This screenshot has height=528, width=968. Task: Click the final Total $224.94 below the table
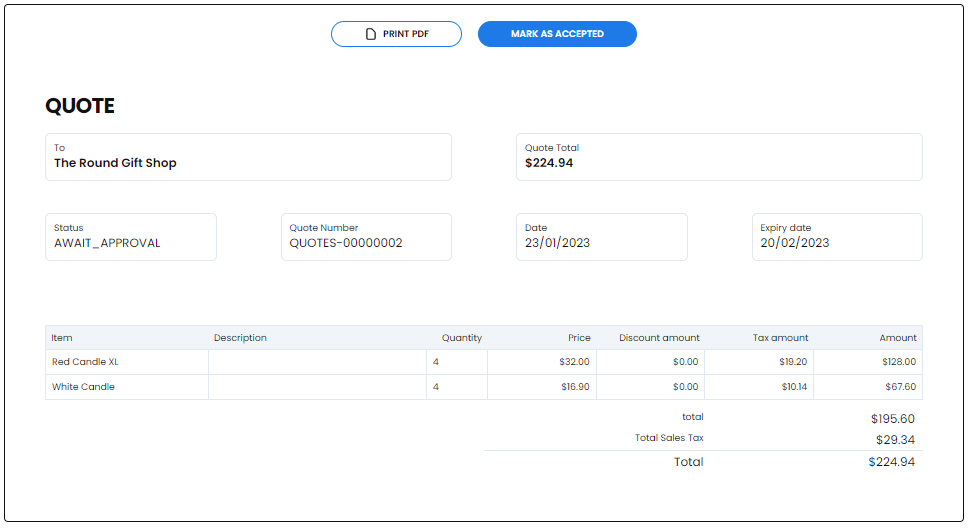coord(891,462)
